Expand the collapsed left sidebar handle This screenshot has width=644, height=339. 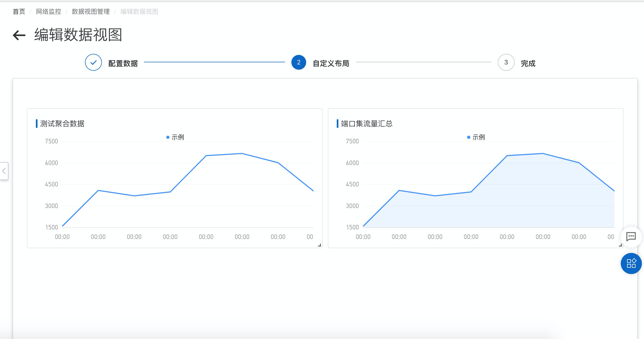(x=4, y=171)
